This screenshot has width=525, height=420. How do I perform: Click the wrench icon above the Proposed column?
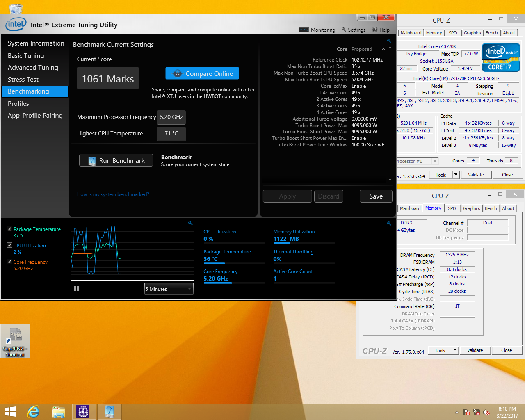(x=389, y=41)
